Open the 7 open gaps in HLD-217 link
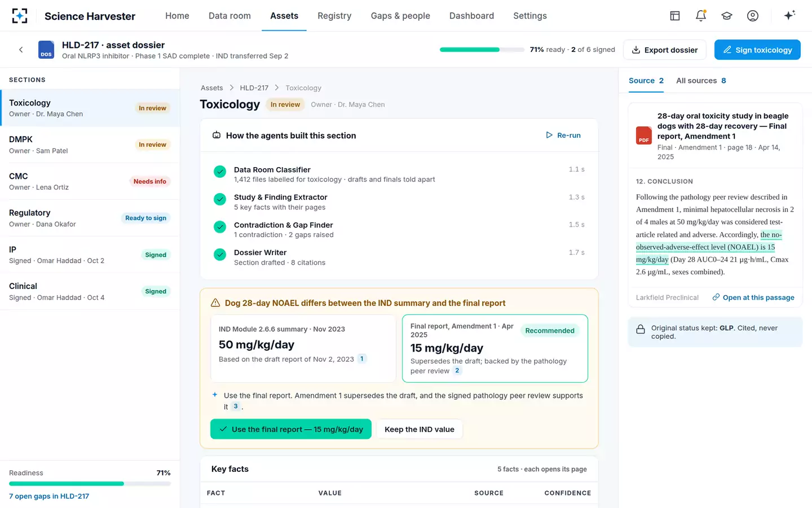The width and height of the screenshot is (812, 508). (49, 496)
